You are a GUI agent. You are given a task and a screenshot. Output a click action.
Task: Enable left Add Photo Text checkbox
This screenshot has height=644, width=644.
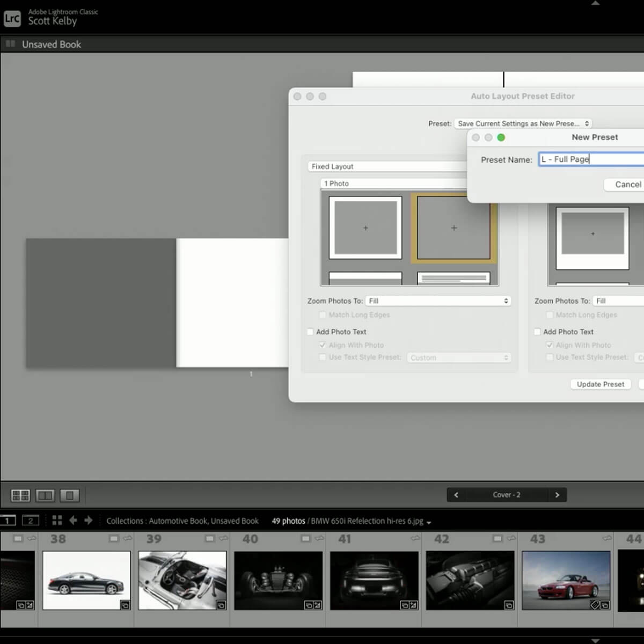pos(310,332)
